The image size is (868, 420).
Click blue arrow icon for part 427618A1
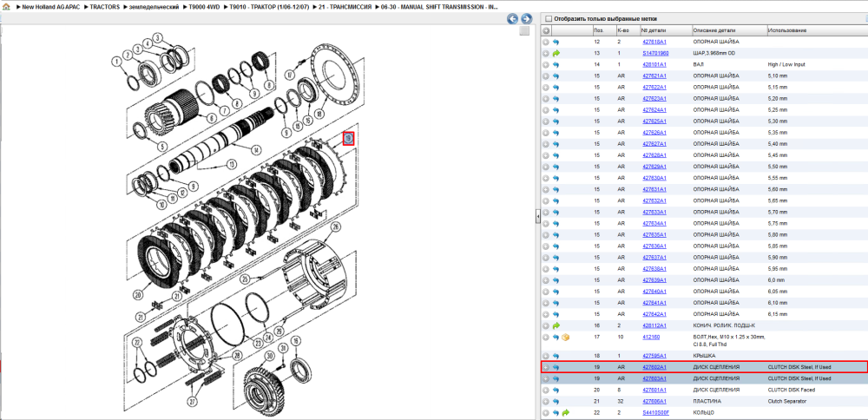556,42
